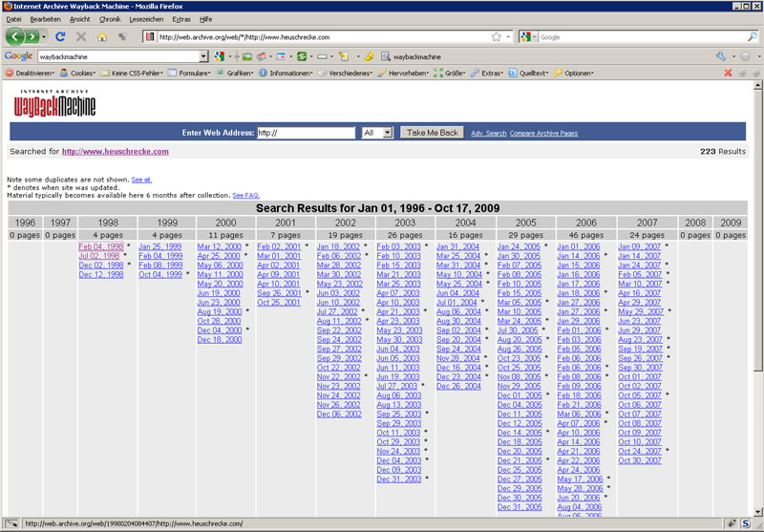This screenshot has width=764, height=532.
Task: Open the Ansicht menu
Action: pos(80,19)
